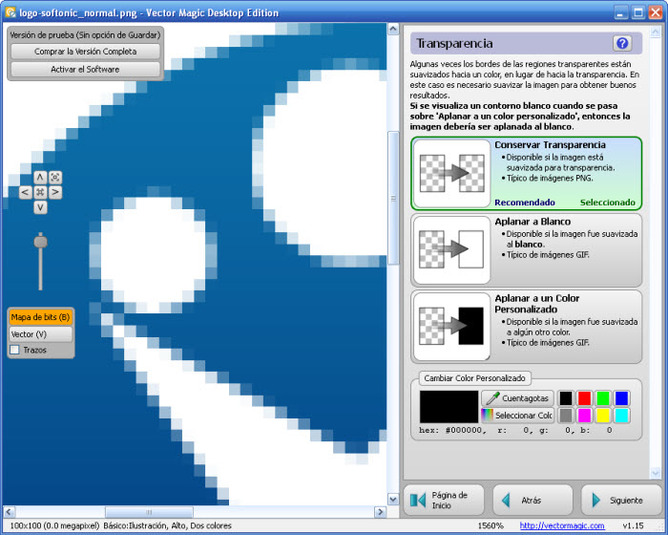This screenshot has height=535, width=668.
Task: Click the 'Seleccionado' label
Action: point(608,202)
